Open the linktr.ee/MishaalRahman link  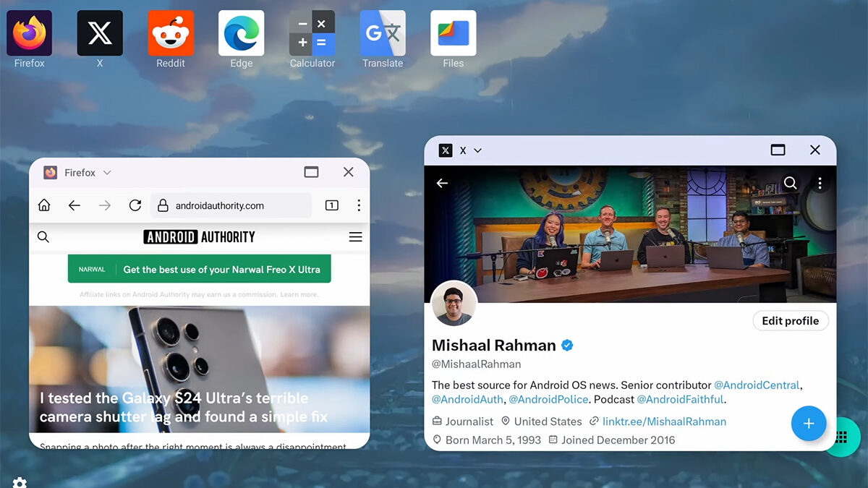click(x=664, y=421)
